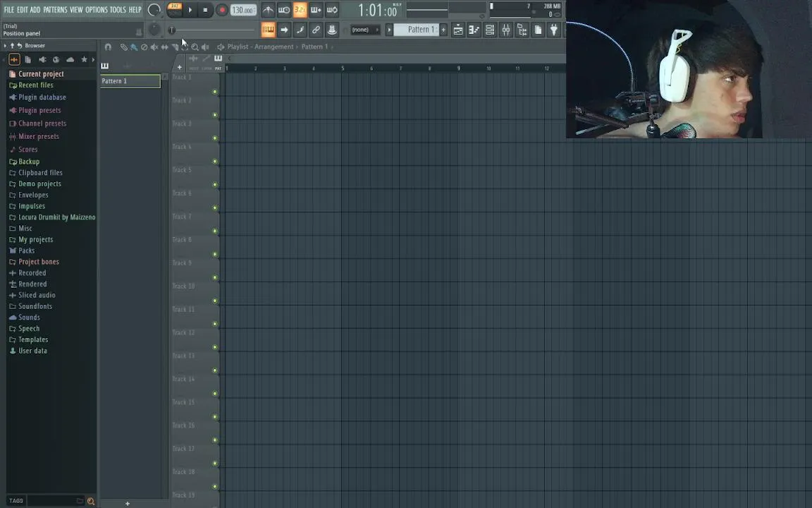The image size is (812, 508).
Task: Toggle wait for input to start
Action: point(284,10)
